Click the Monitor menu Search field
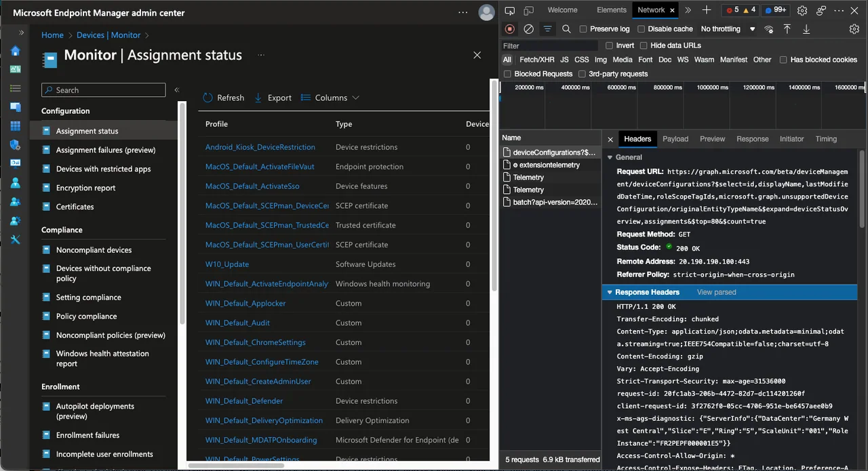 pos(104,90)
